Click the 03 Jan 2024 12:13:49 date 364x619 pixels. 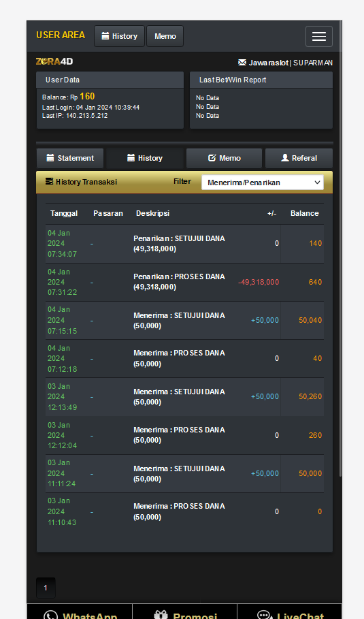63,396
